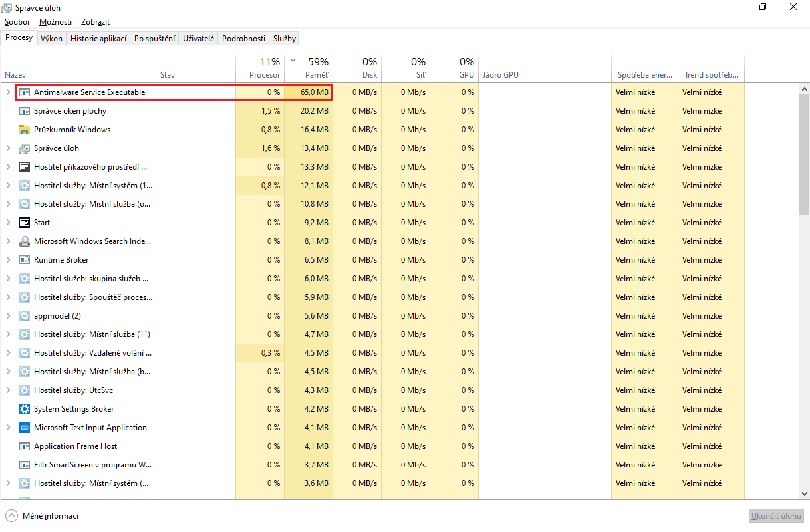
Task: Click the Průzkumník Windows folder icon
Action: [25, 130]
